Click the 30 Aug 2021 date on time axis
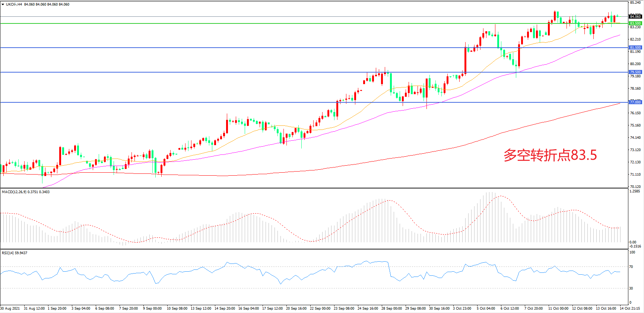The image size is (644, 313). 10,309
